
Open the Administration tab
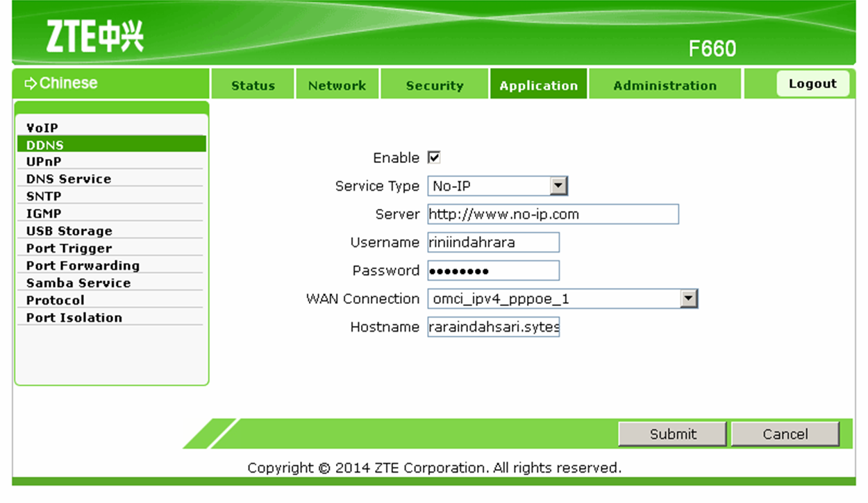pos(665,85)
